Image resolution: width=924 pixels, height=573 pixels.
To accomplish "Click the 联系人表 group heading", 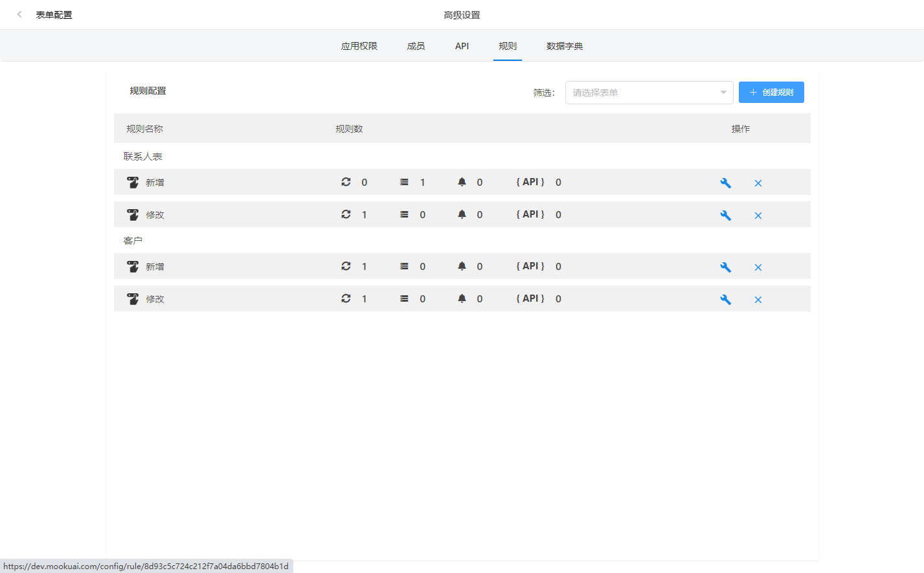I will click(143, 157).
